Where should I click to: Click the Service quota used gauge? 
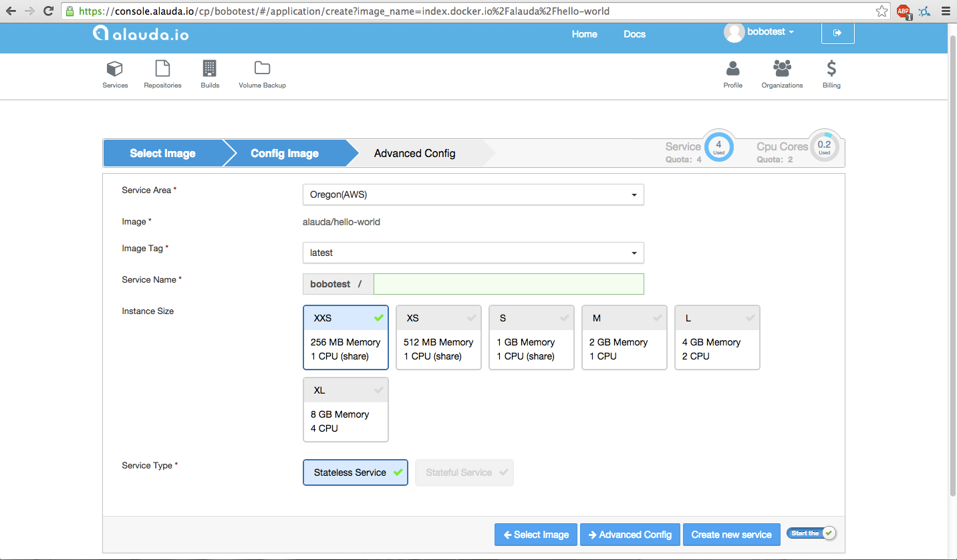coord(718,147)
